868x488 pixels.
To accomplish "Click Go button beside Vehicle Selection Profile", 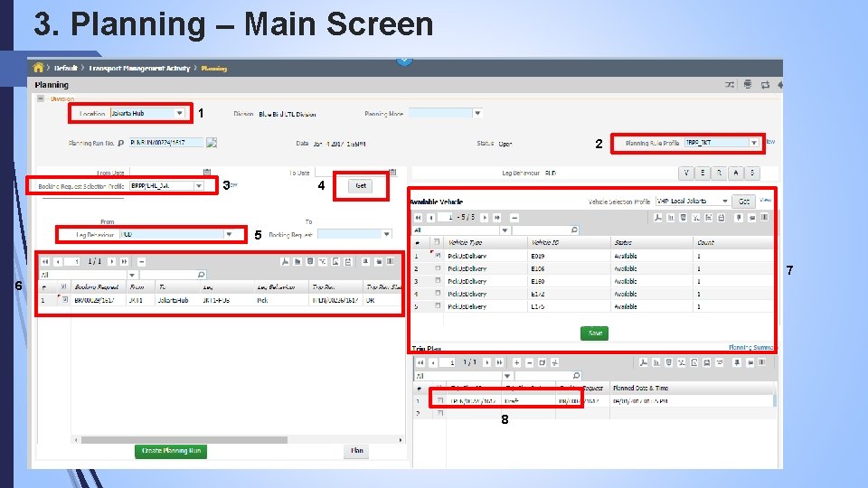I will click(743, 202).
